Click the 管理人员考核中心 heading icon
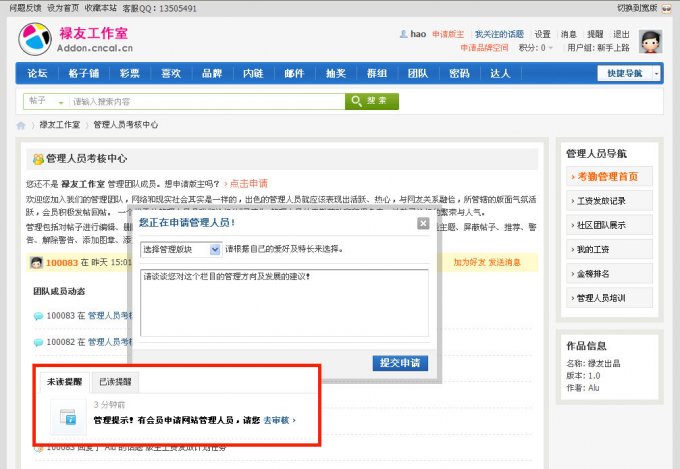 38,159
